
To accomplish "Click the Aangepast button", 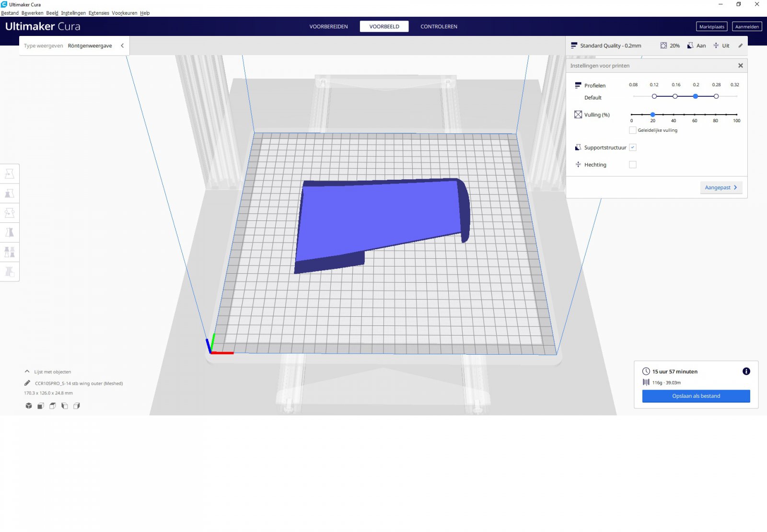I will coord(721,187).
